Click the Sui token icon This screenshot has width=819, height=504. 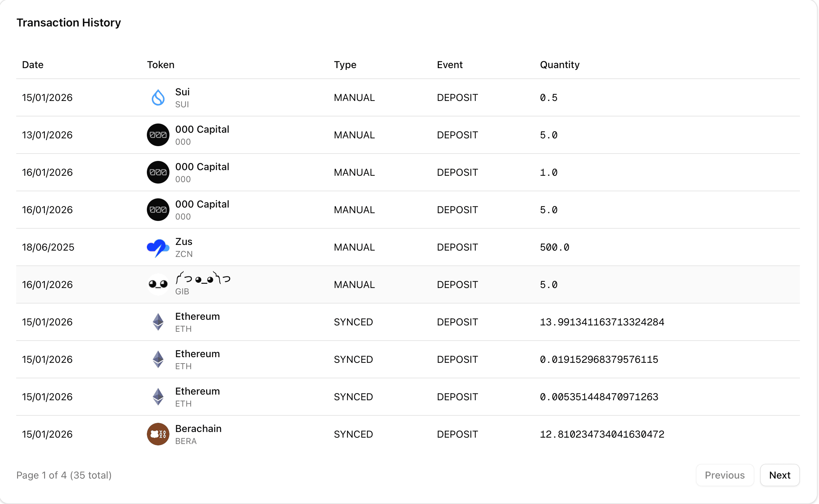158,97
